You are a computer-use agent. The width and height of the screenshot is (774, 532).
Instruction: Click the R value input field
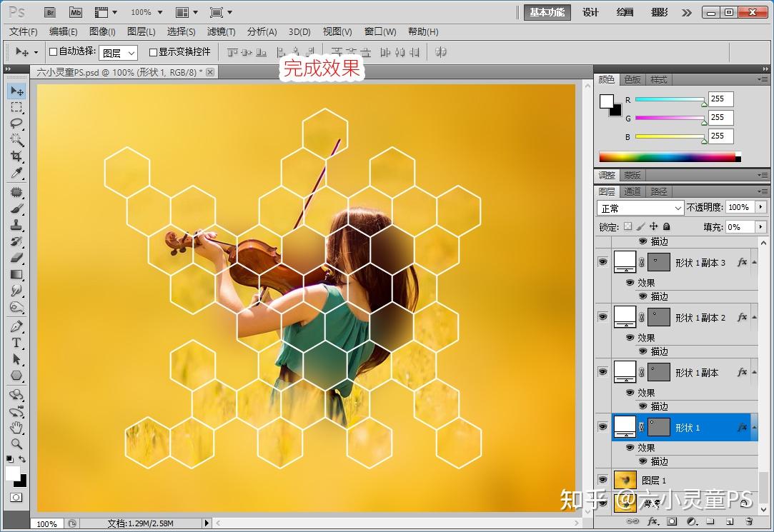pyautogui.click(x=720, y=99)
